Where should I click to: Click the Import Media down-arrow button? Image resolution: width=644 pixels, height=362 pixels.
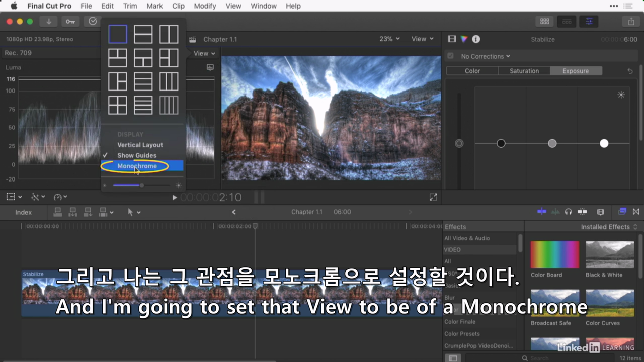click(x=49, y=21)
